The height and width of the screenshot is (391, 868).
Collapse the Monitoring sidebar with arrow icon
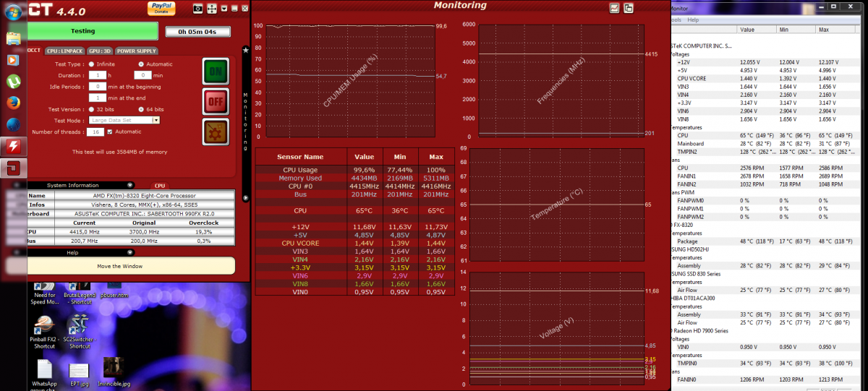[x=246, y=197]
